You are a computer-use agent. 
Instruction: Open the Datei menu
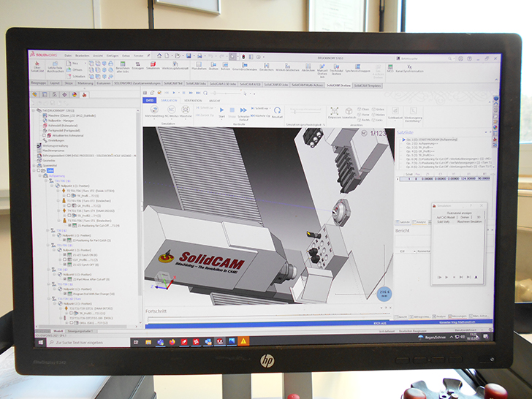(68, 56)
